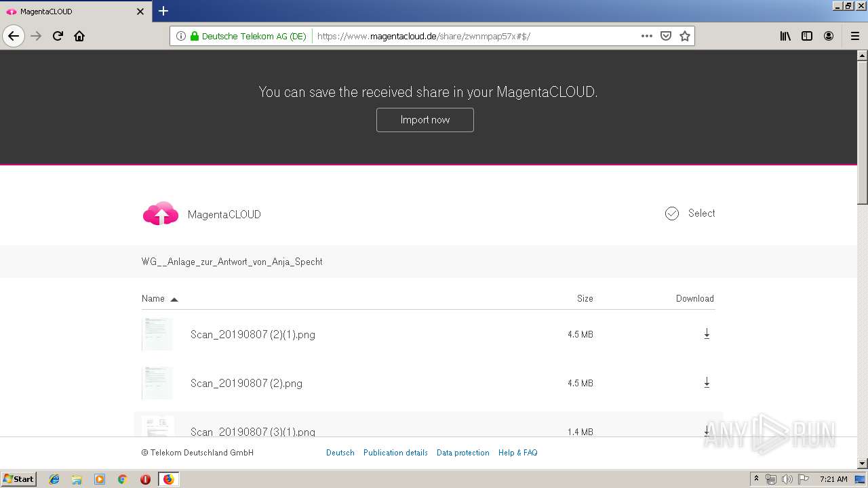
Task: Toggle the Select checkmark circle
Action: coord(672,213)
